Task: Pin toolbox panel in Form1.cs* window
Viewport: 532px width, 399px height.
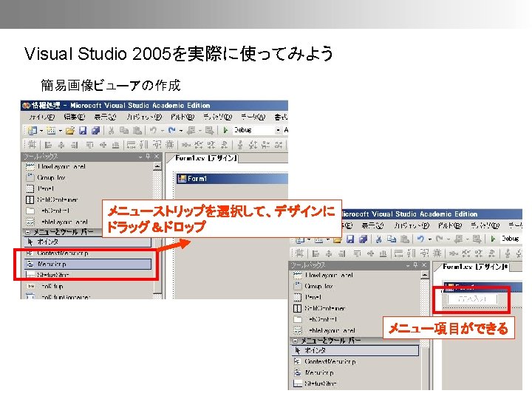Action: (415, 265)
